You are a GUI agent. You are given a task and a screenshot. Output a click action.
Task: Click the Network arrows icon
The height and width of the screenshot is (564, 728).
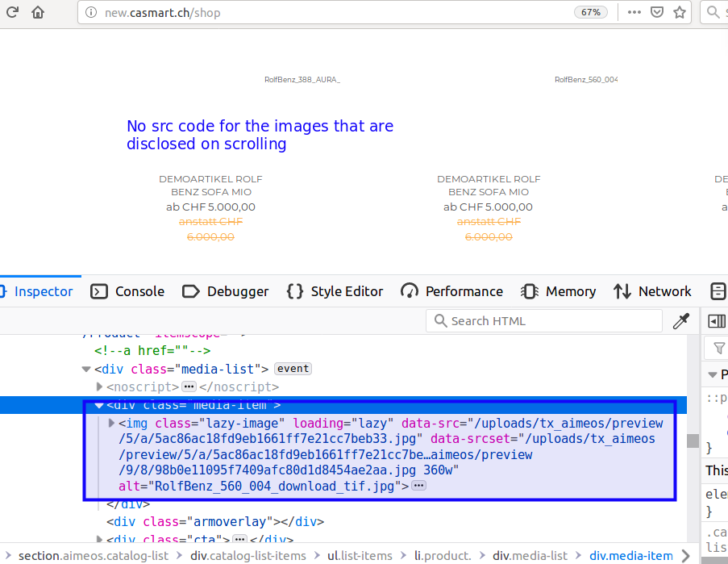(622, 291)
